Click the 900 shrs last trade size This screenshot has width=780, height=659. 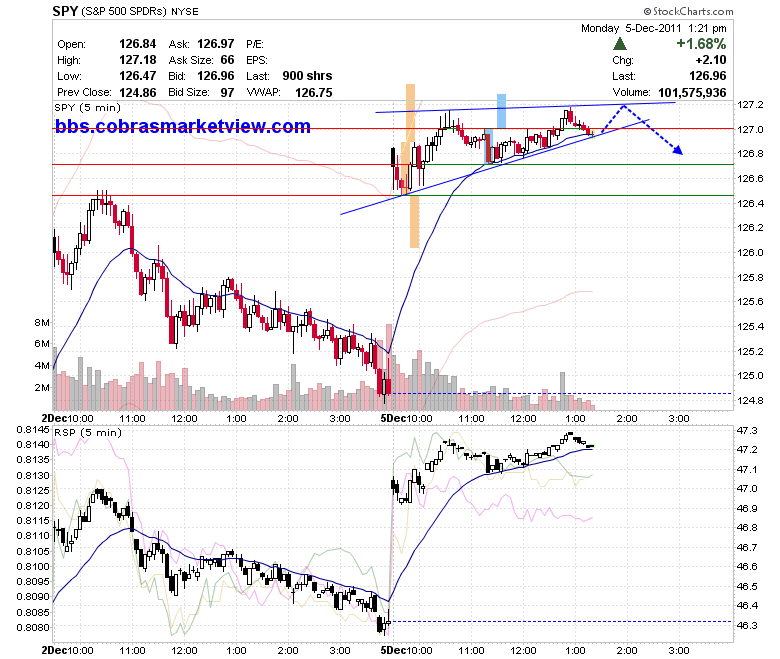tap(307, 76)
